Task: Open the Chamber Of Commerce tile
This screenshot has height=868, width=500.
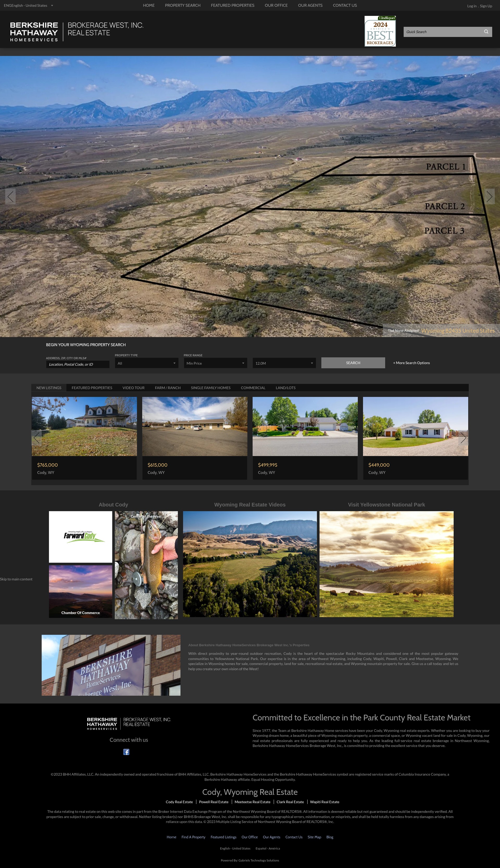Action: pos(80,591)
